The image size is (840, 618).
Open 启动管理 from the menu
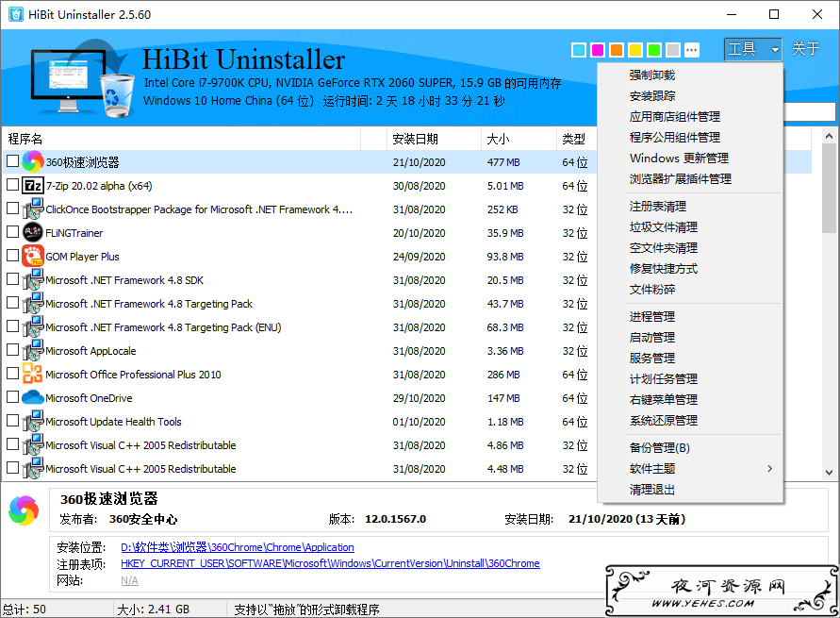pos(652,338)
